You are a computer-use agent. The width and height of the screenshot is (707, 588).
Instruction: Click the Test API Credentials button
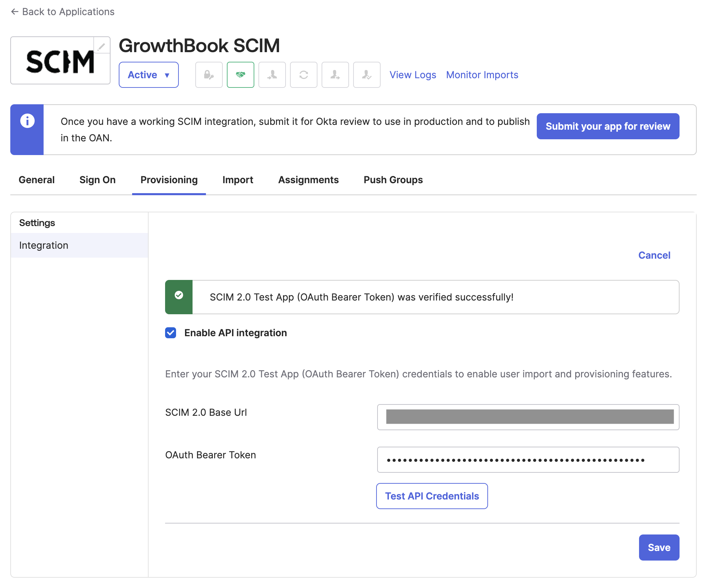coord(432,496)
